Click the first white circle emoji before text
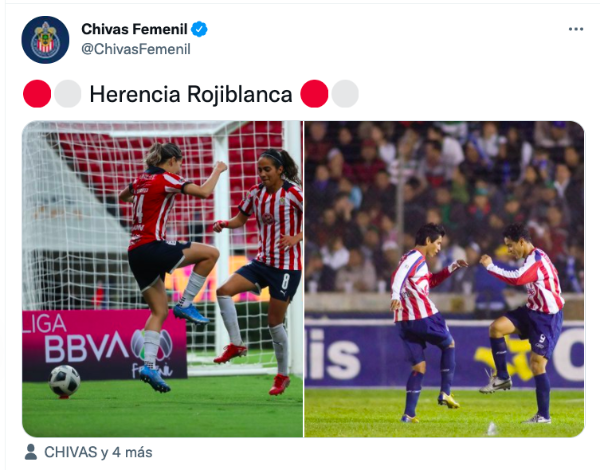600x470 pixels. pos(68,94)
